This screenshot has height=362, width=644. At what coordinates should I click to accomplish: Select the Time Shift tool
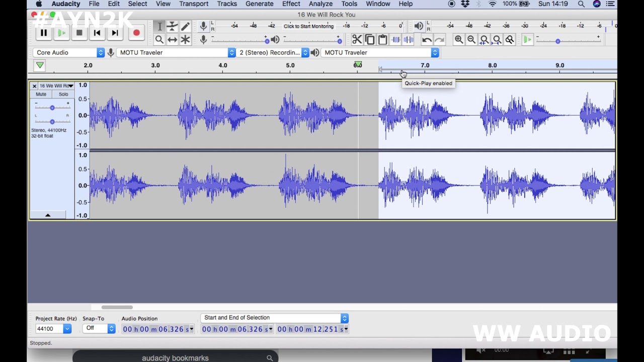click(172, 40)
